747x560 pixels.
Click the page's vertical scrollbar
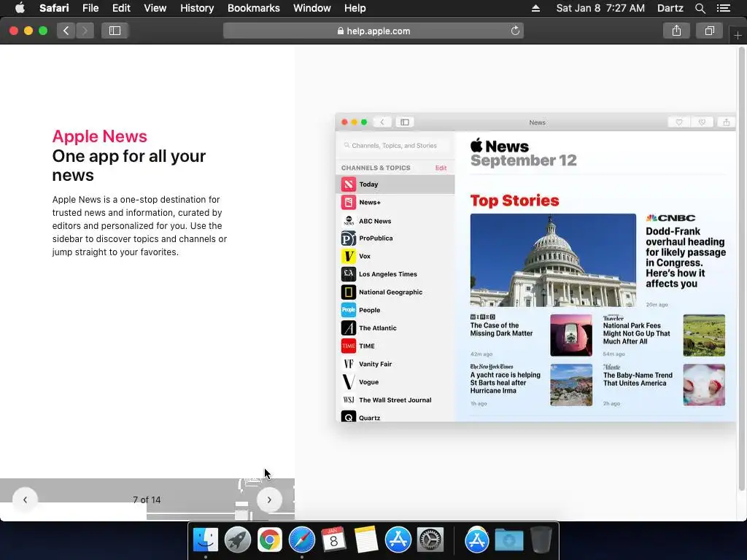point(741,269)
